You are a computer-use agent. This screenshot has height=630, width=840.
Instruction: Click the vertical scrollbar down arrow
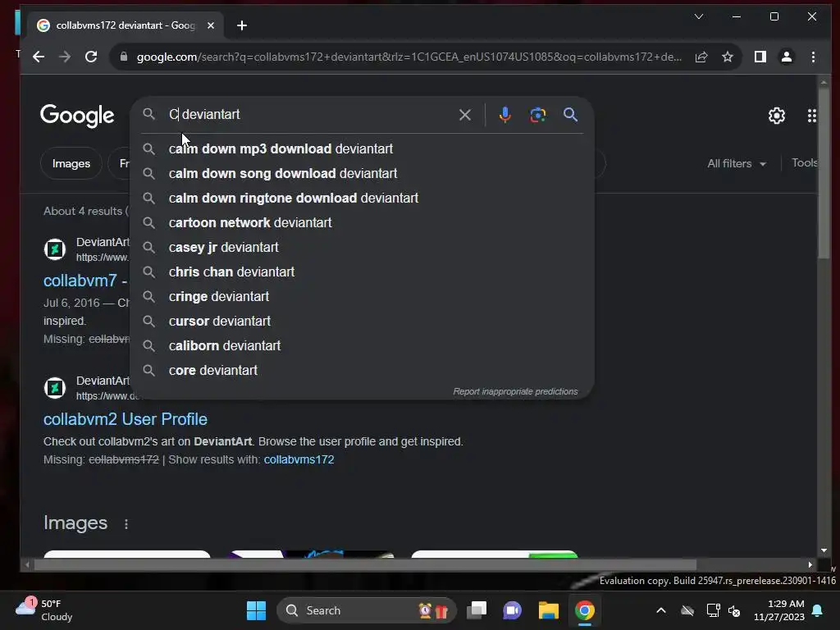click(x=824, y=550)
